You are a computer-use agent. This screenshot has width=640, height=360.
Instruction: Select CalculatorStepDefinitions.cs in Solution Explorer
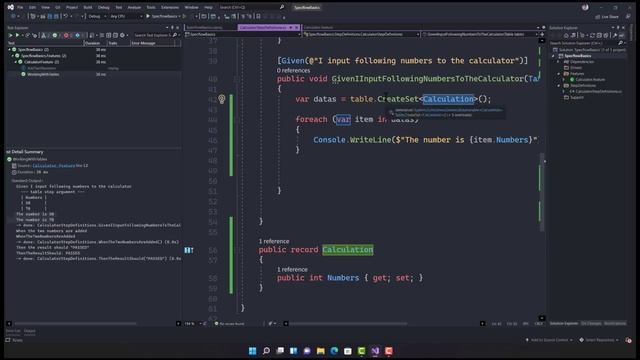point(596,91)
